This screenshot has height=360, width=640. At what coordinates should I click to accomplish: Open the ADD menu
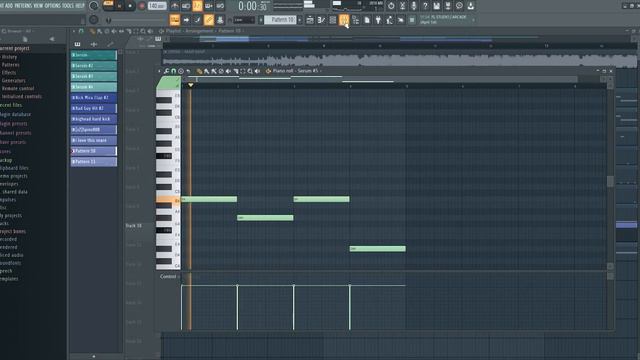click(9, 6)
